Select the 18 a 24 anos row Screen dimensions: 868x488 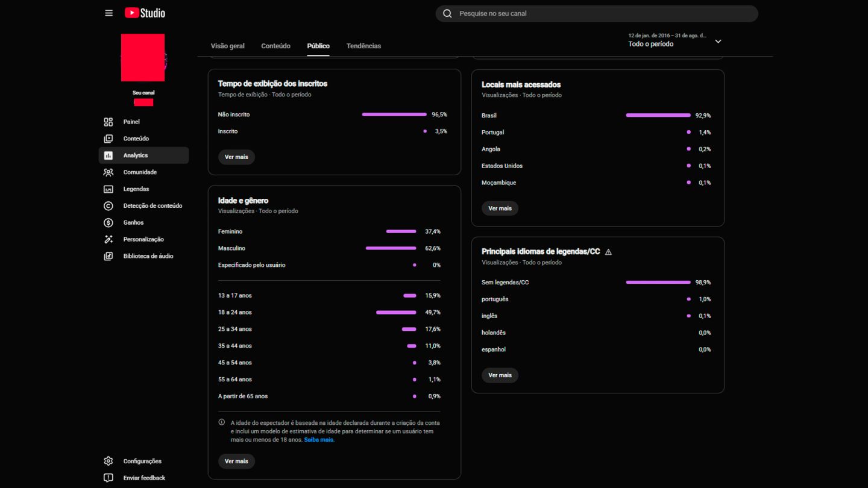pos(329,312)
